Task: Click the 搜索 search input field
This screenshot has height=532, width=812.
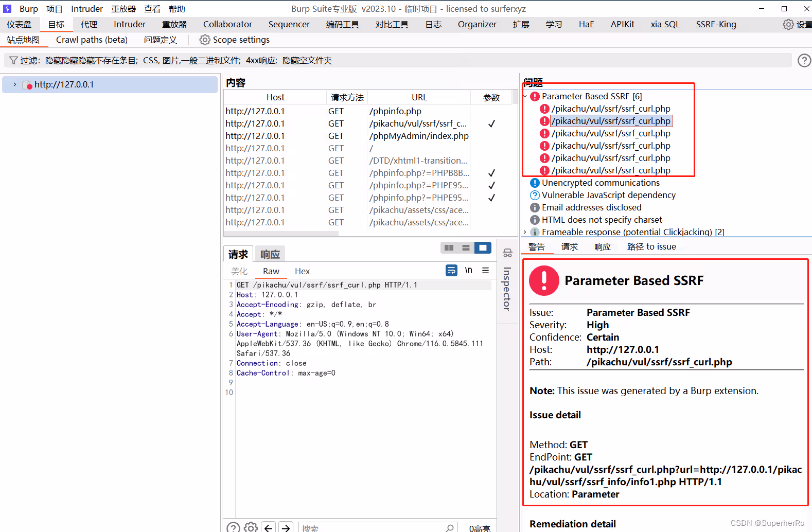Action: click(x=370, y=528)
